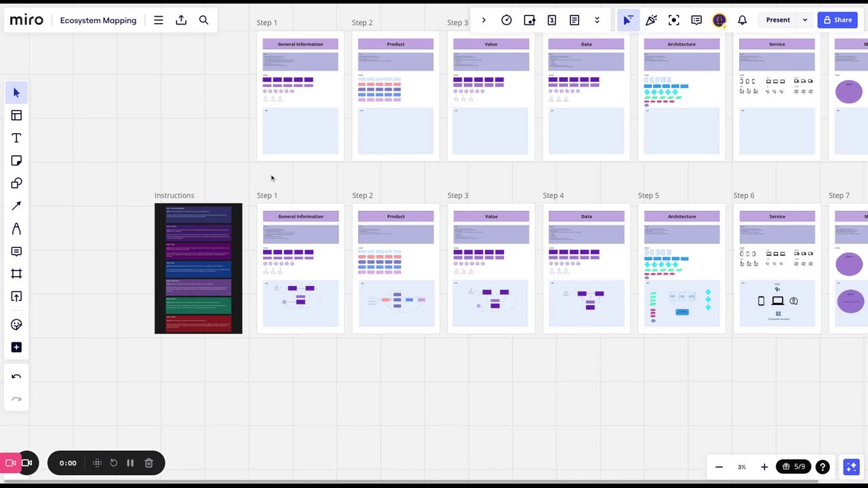
Task: Click the "Instructions" frame label
Action: [174, 195]
